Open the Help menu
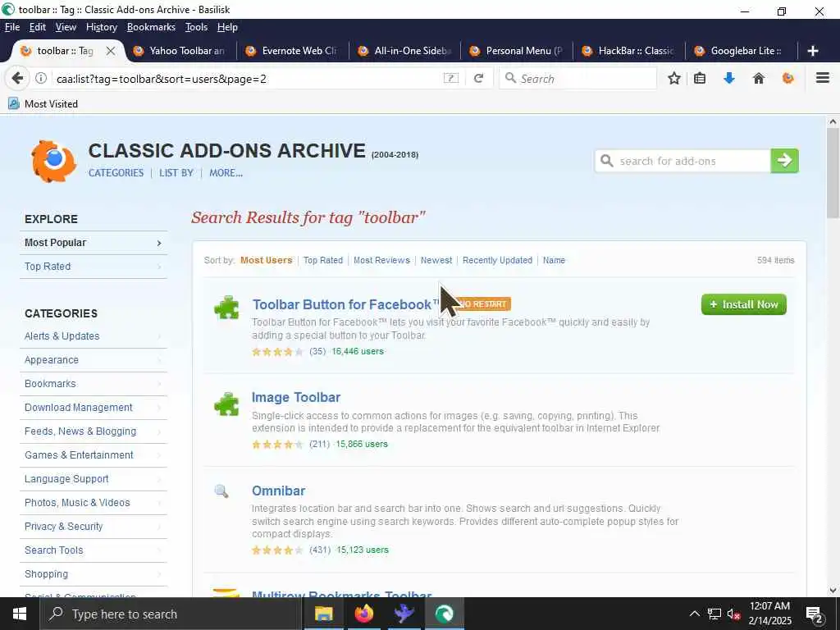This screenshot has width=840, height=630. click(x=227, y=27)
